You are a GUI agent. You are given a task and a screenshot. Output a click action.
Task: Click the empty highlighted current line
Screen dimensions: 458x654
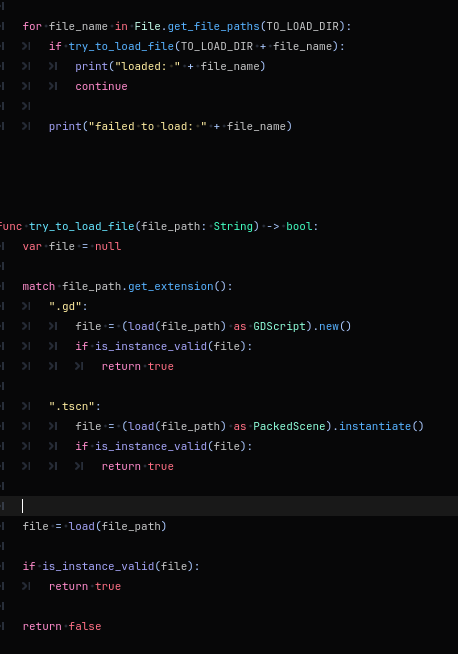pos(229,506)
